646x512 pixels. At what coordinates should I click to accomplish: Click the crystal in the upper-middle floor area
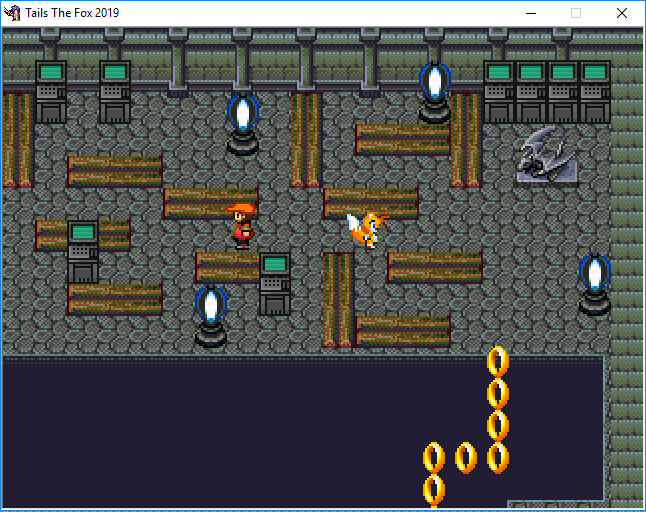(243, 124)
